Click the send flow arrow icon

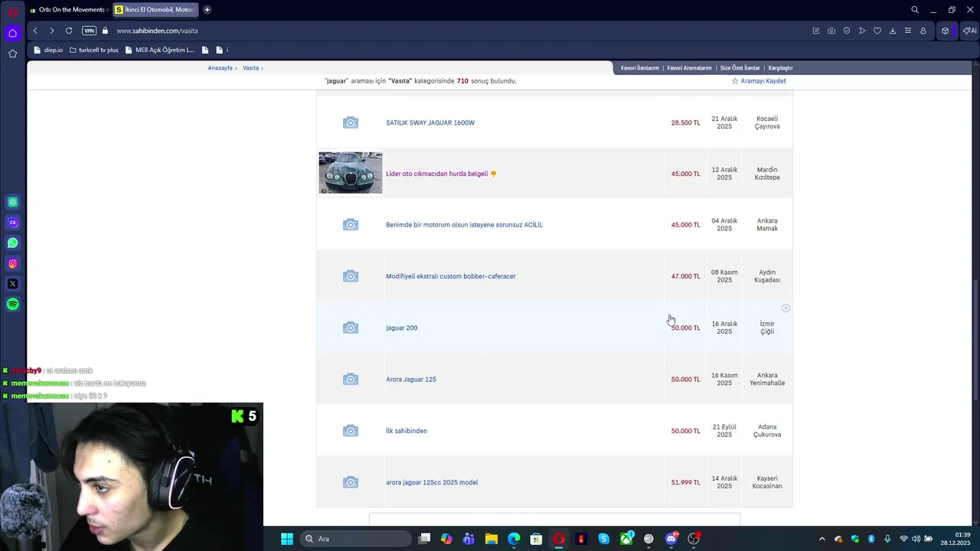[x=862, y=31]
